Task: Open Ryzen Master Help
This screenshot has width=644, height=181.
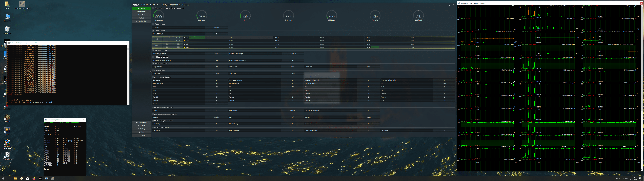Action: coord(142,132)
